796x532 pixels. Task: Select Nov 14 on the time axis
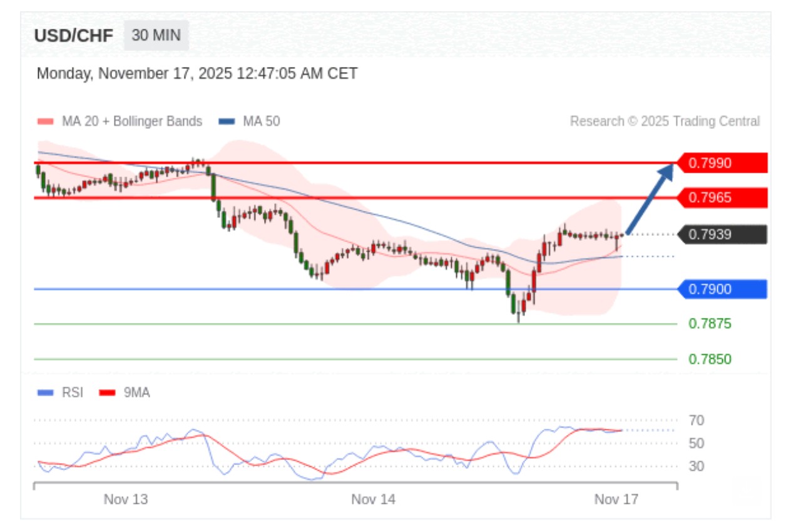pos(374,499)
